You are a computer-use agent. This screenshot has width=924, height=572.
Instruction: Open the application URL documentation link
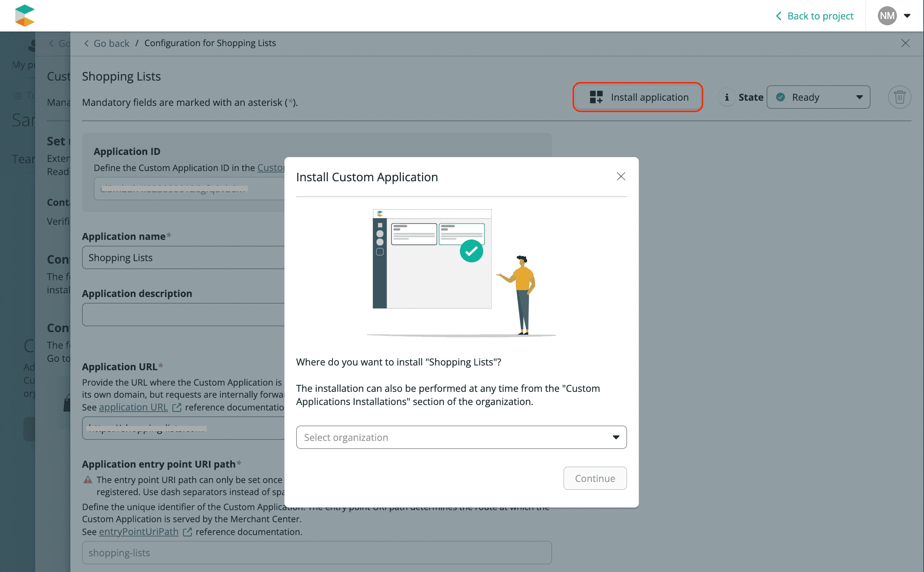pos(133,408)
